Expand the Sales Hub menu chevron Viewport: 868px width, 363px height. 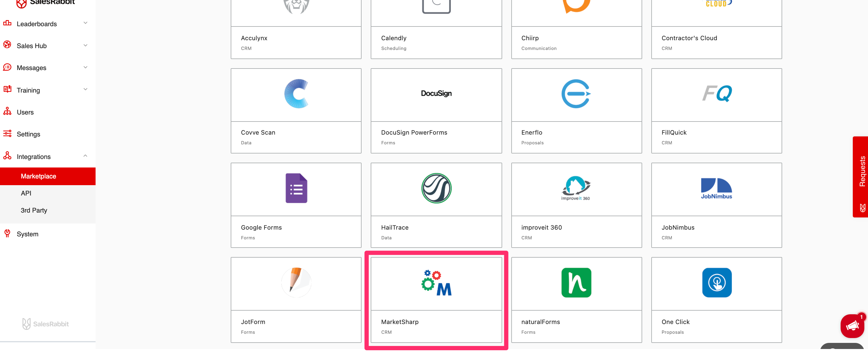[85, 45]
